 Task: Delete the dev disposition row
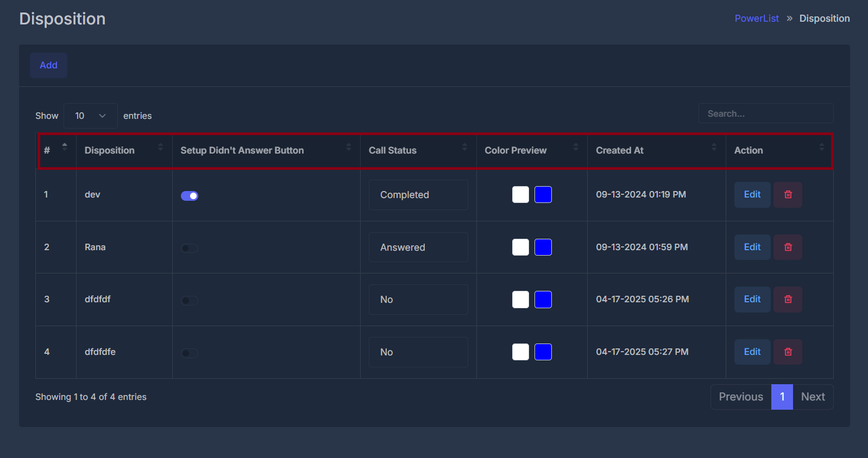click(x=788, y=195)
